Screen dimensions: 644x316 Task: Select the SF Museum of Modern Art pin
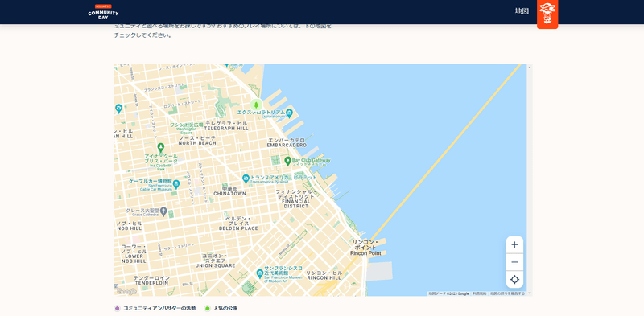tap(259, 273)
